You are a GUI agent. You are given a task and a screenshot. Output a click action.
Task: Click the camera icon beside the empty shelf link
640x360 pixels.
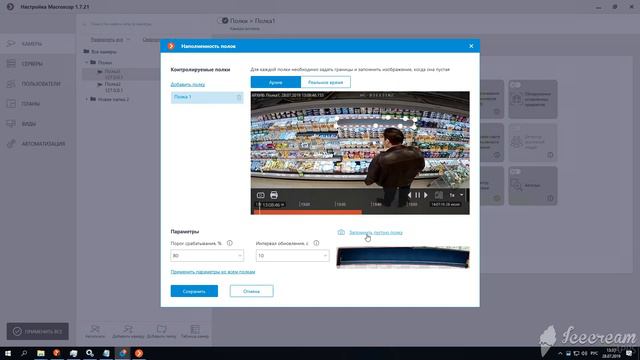click(341, 232)
